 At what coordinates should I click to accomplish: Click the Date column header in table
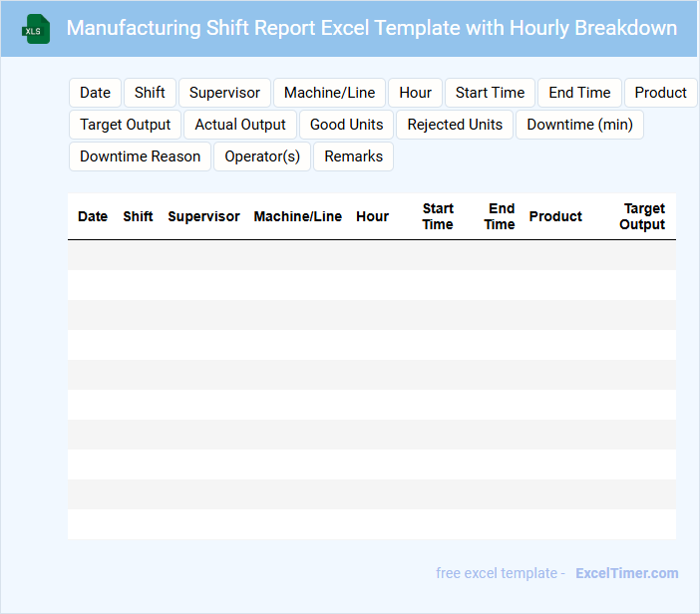[x=93, y=216]
